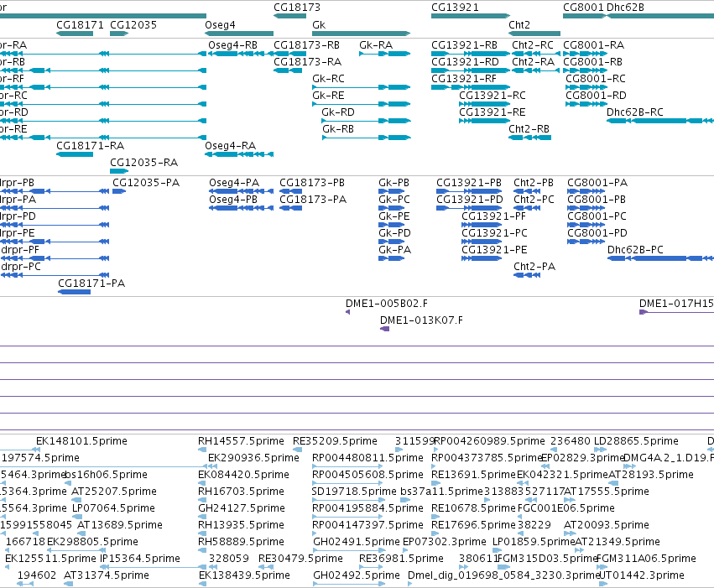Open EST RP004480811.5prime
Image resolution: width=714 pixels, height=588 pixels.
[367, 458]
